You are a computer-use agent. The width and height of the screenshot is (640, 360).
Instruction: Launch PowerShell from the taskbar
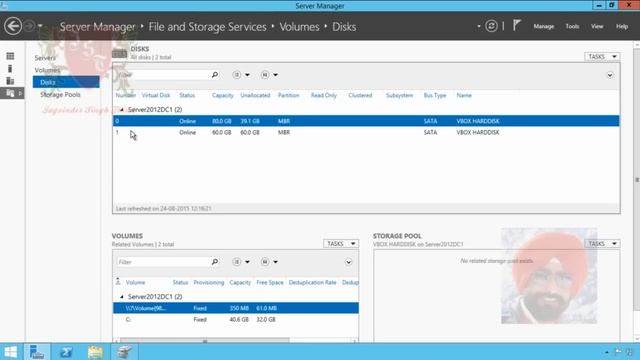click(x=66, y=352)
